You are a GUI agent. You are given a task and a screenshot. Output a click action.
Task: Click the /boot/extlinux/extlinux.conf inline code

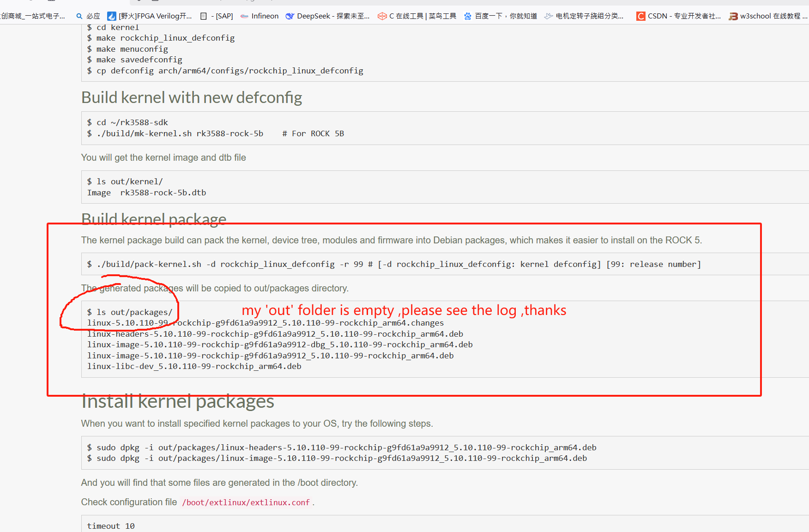pyautogui.click(x=246, y=502)
